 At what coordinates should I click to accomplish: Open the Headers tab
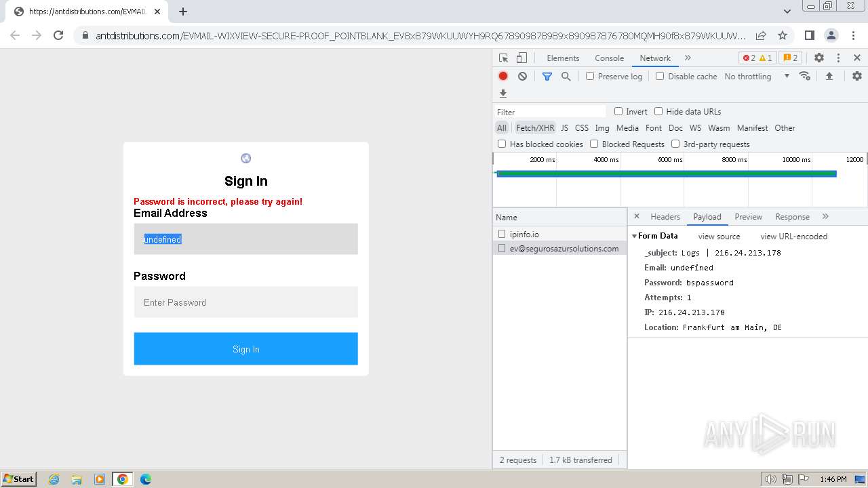click(x=665, y=216)
